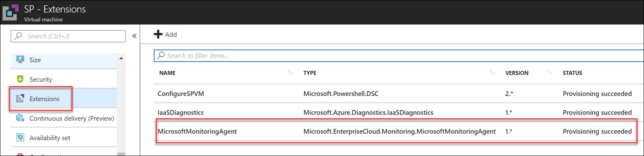Viewport: 644px width, 156px height.
Task: Open the Availability set menu item
Action: (64, 138)
